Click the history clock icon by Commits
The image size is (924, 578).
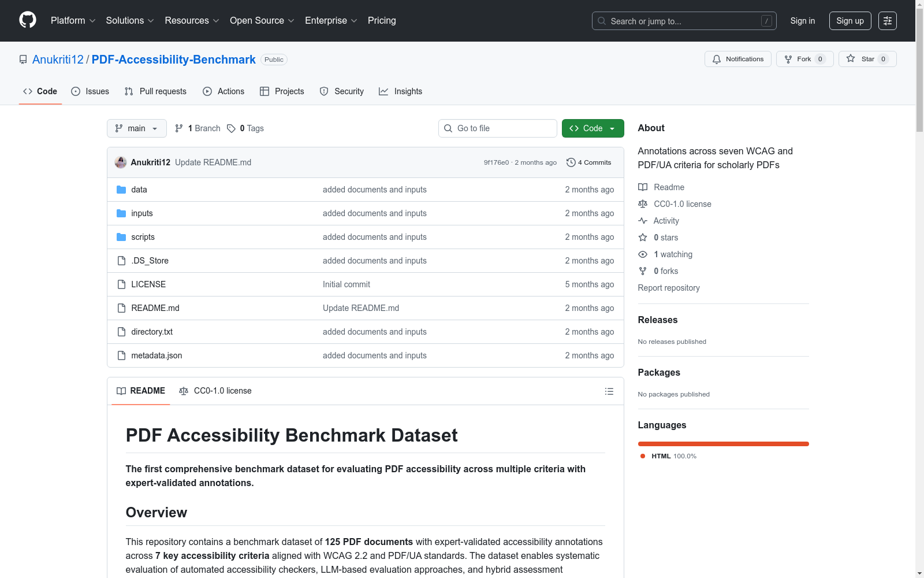(571, 162)
